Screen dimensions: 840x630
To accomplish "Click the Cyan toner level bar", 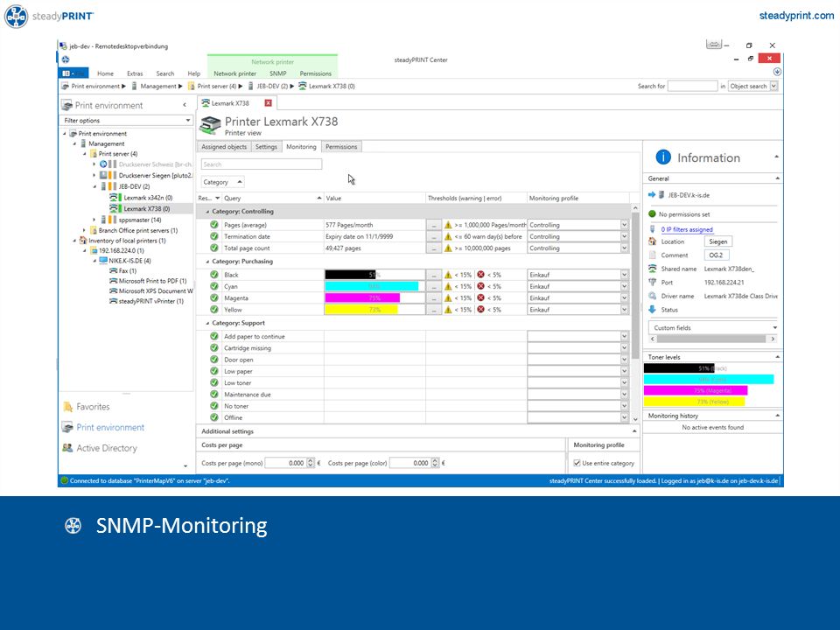I will coord(371,287).
